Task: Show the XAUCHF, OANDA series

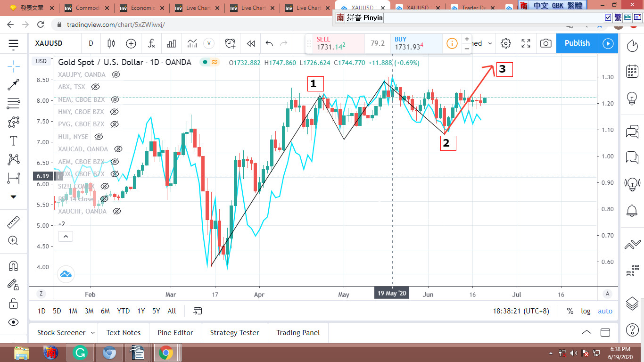Action: pos(117,211)
